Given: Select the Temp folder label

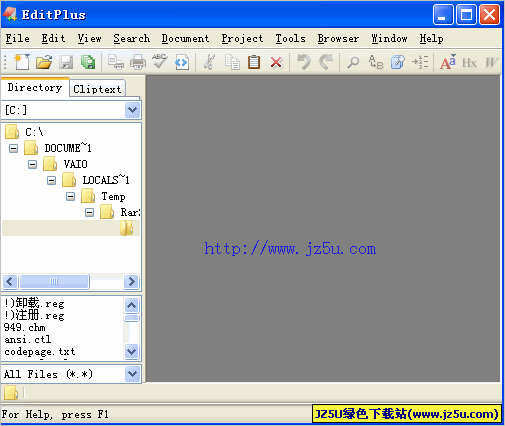Looking at the screenshot, I should 113,196.
